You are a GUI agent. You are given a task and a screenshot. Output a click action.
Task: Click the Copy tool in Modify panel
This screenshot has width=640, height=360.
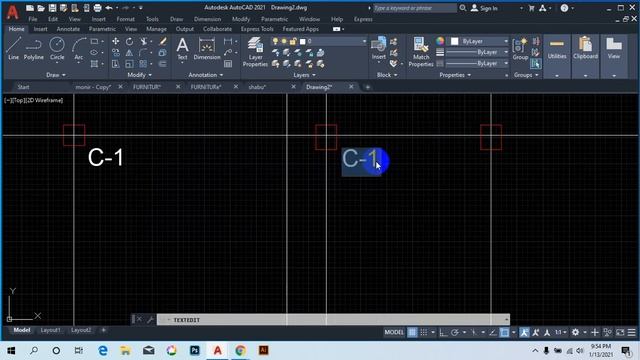pyautogui.click(x=116, y=53)
